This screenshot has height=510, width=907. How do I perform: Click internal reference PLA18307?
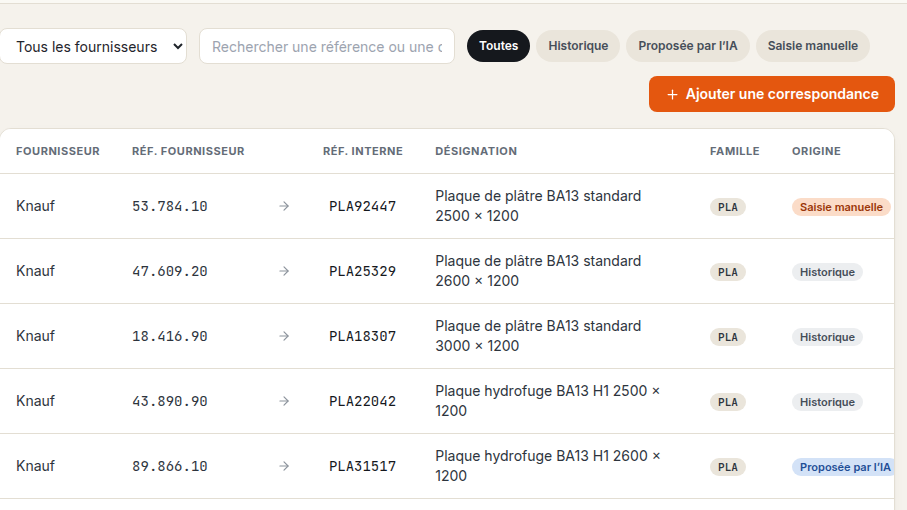pos(363,337)
